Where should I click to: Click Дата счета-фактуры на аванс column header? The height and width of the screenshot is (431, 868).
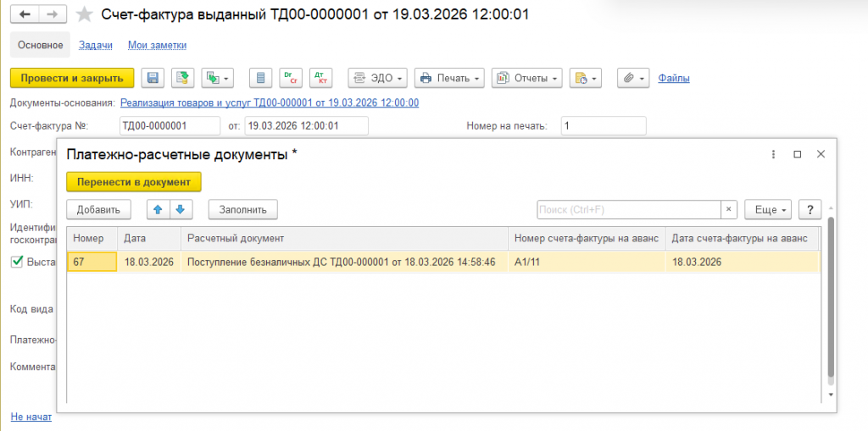[743, 238]
